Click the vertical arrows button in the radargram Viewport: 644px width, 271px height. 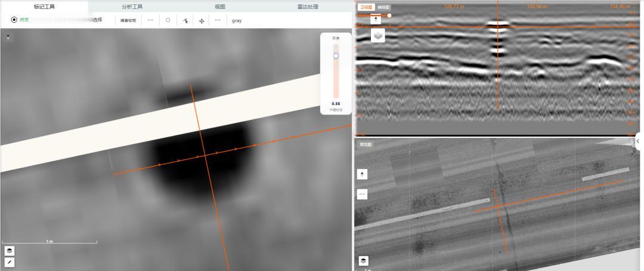pos(376,19)
